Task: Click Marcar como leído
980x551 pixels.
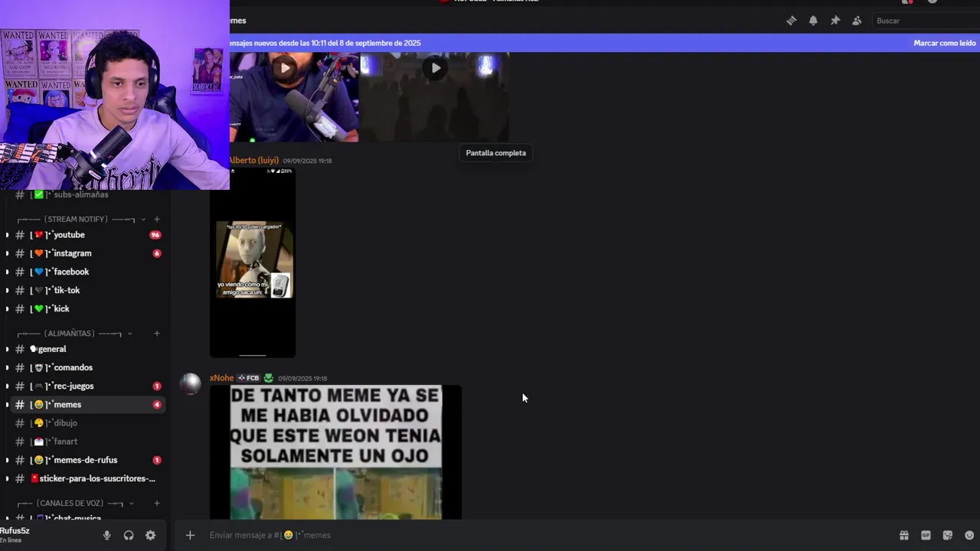Action: (945, 43)
